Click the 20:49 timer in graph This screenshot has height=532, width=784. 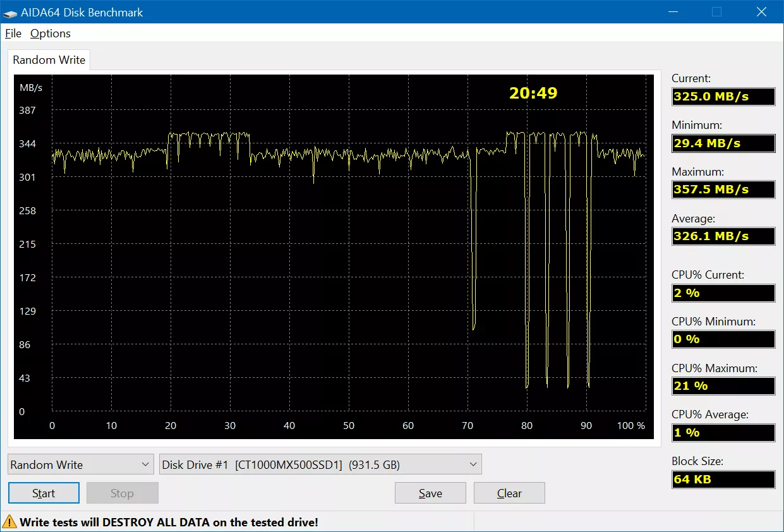coord(533,93)
